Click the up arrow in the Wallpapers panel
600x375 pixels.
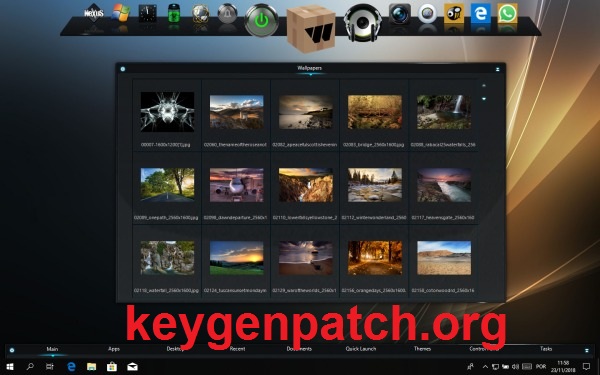[x=484, y=86]
